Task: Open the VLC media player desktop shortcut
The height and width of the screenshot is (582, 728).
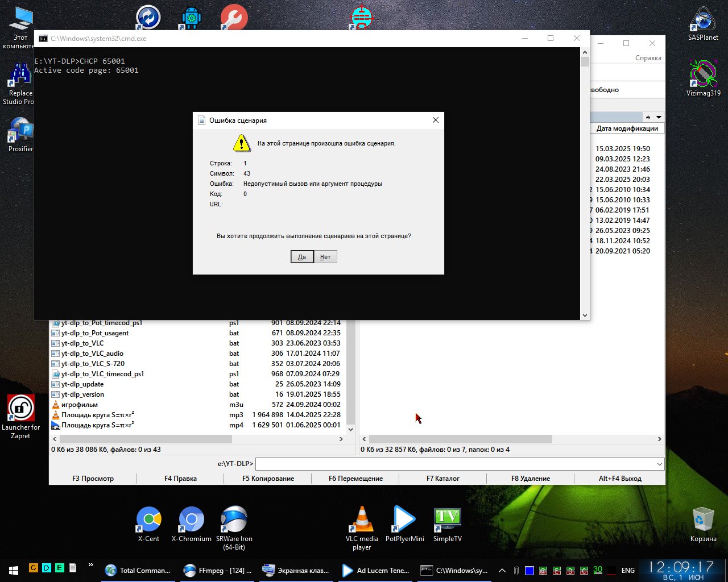Action: coord(362,521)
